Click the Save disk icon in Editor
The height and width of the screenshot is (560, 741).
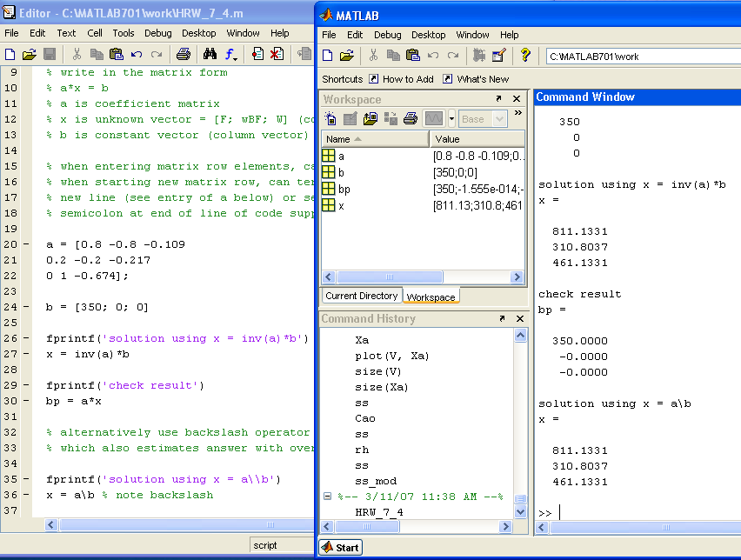(x=50, y=54)
